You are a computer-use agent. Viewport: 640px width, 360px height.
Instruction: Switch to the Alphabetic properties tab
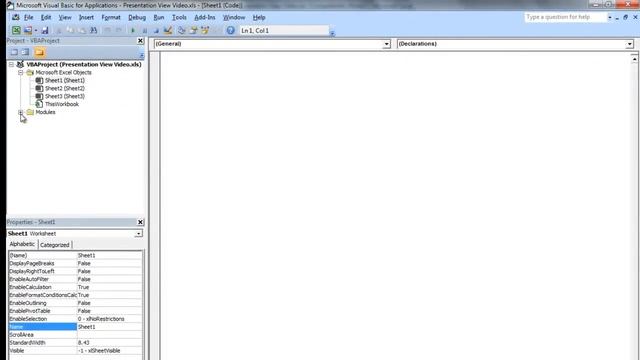click(x=22, y=244)
